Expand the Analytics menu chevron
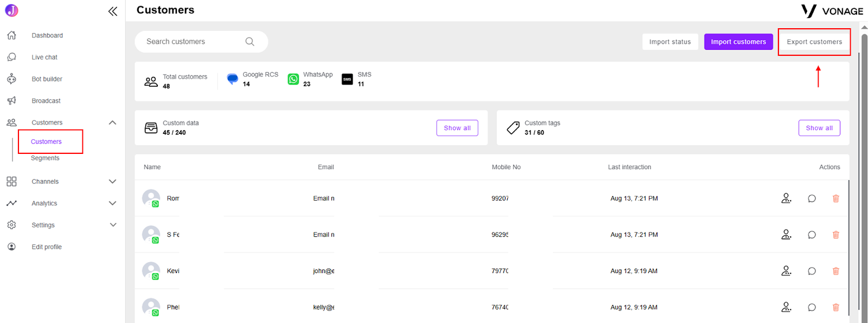The image size is (868, 323). 112,203
